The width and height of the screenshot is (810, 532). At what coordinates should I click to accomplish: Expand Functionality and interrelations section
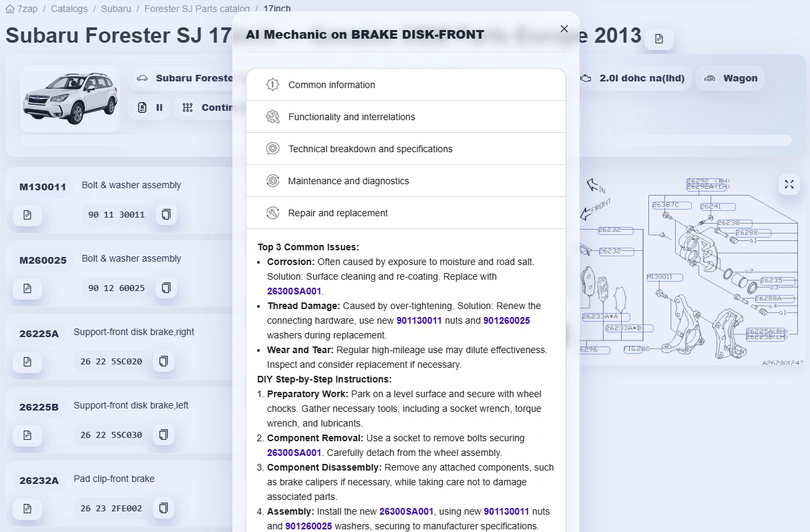[406, 117]
